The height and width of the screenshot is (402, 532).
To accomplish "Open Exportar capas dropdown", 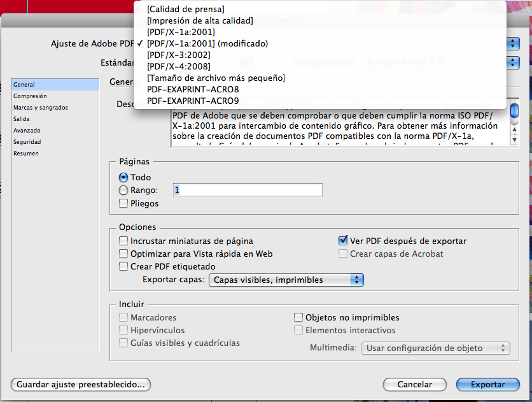I will click(x=286, y=280).
